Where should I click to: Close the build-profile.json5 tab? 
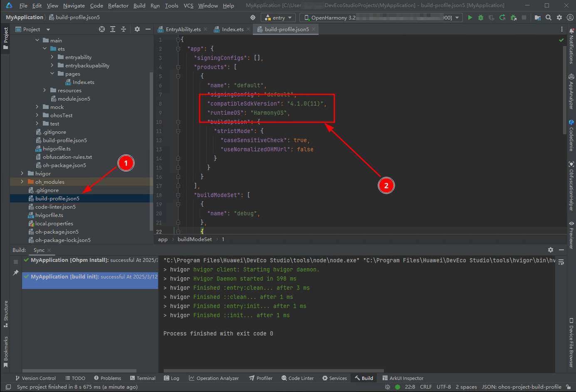[x=314, y=29]
